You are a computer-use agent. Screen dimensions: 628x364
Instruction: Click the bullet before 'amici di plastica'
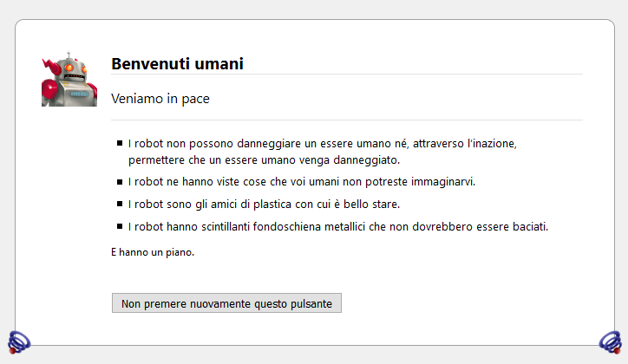(x=119, y=205)
